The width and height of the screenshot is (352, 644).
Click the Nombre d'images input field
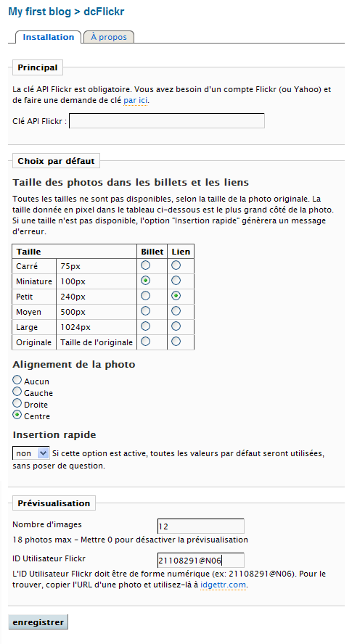click(x=200, y=526)
